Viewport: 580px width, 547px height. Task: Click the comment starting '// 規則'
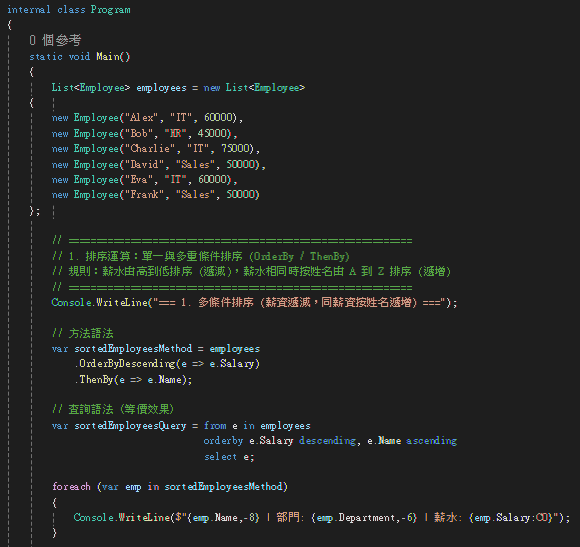(x=251, y=271)
